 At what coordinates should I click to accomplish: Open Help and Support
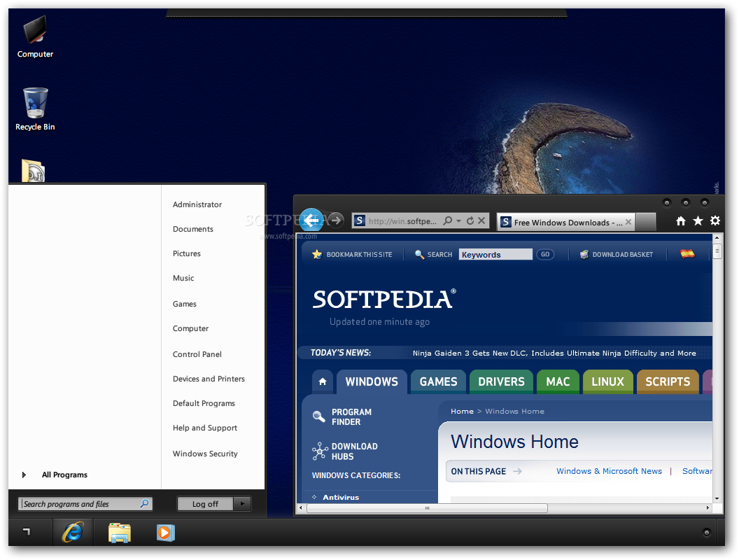(x=205, y=428)
